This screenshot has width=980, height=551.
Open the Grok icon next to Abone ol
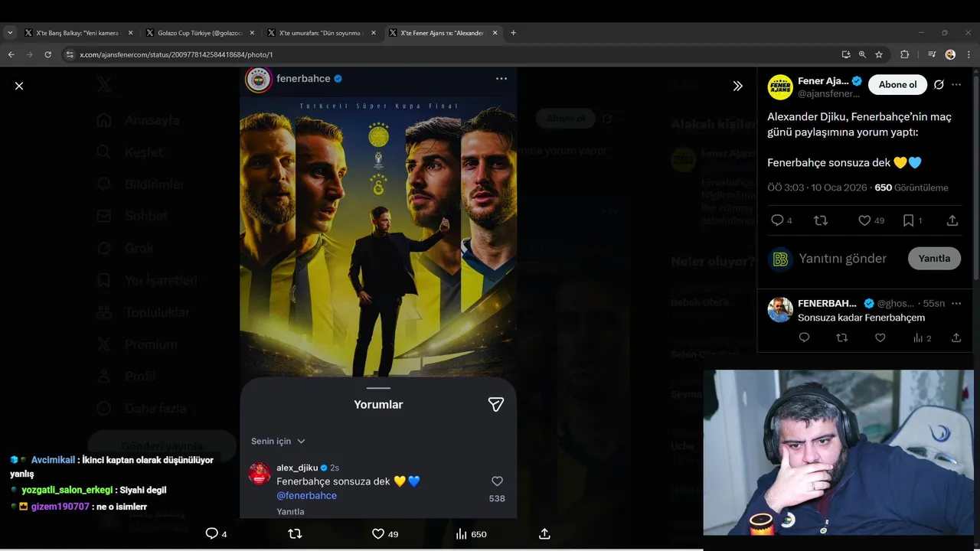[939, 84]
